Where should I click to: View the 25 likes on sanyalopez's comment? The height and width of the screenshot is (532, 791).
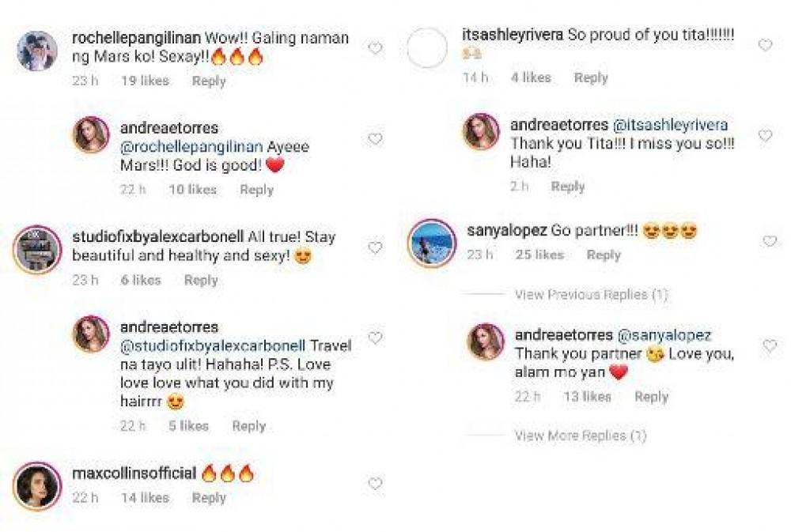click(539, 255)
